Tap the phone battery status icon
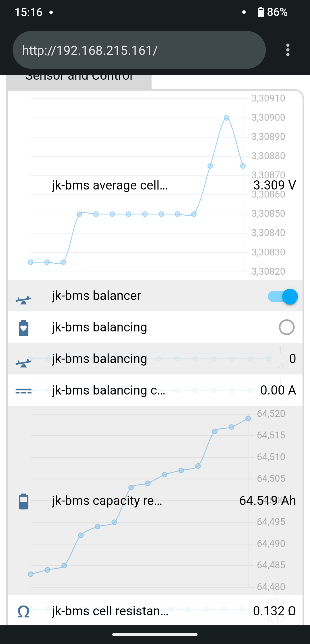This screenshot has height=644, width=310. [x=261, y=12]
